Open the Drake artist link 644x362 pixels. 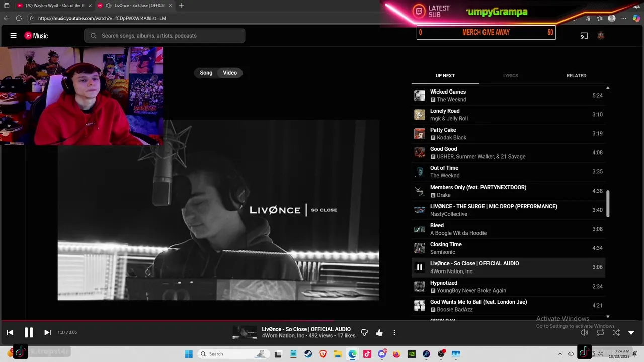tap(444, 195)
